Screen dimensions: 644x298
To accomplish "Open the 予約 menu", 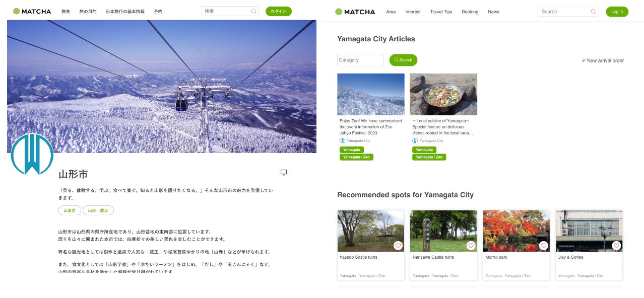I will tap(158, 11).
